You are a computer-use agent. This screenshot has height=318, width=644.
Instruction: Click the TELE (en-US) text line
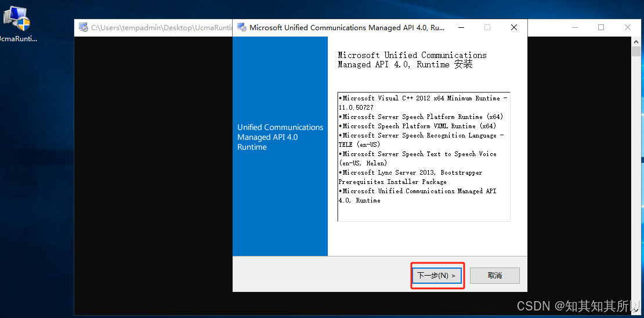[x=359, y=144]
